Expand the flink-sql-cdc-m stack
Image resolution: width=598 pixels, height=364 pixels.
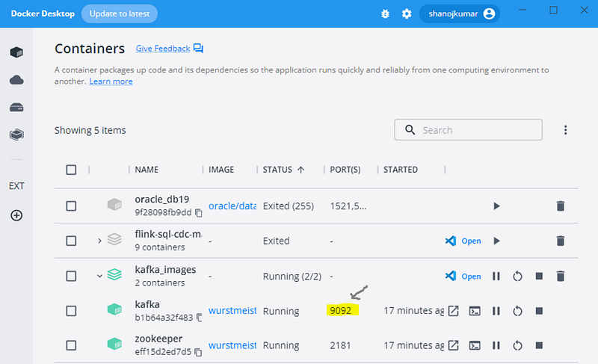pos(99,241)
